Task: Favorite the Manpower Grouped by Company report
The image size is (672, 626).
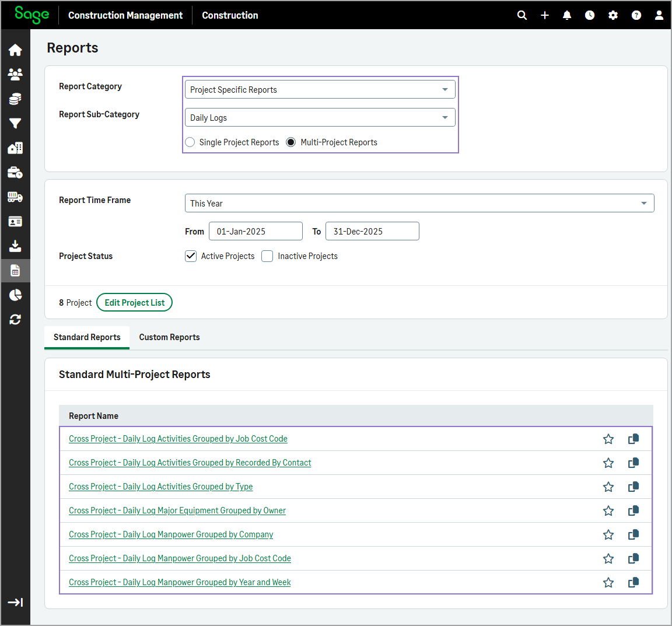Action: pyautogui.click(x=608, y=534)
